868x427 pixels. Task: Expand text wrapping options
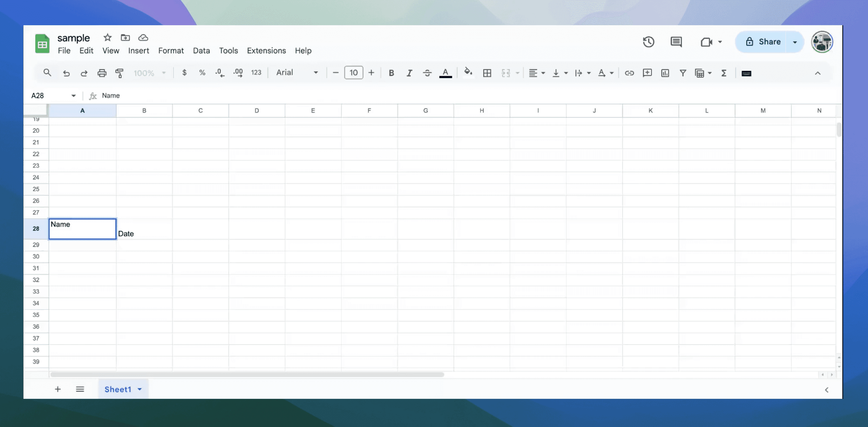click(589, 73)
